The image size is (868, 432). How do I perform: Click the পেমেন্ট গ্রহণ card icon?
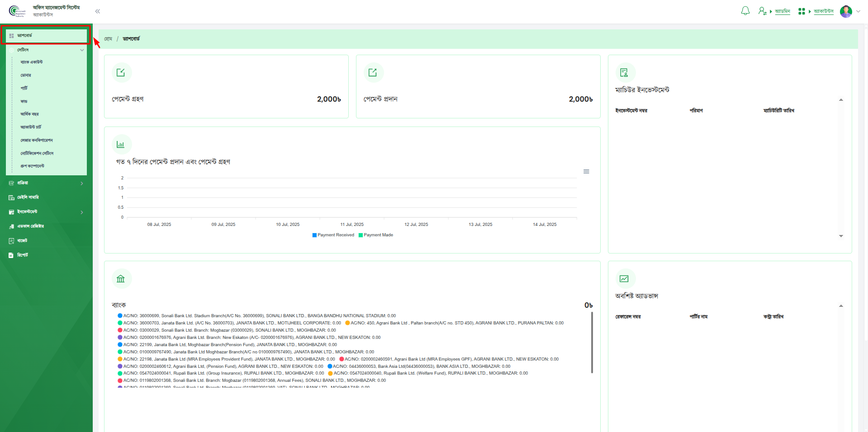121,73
